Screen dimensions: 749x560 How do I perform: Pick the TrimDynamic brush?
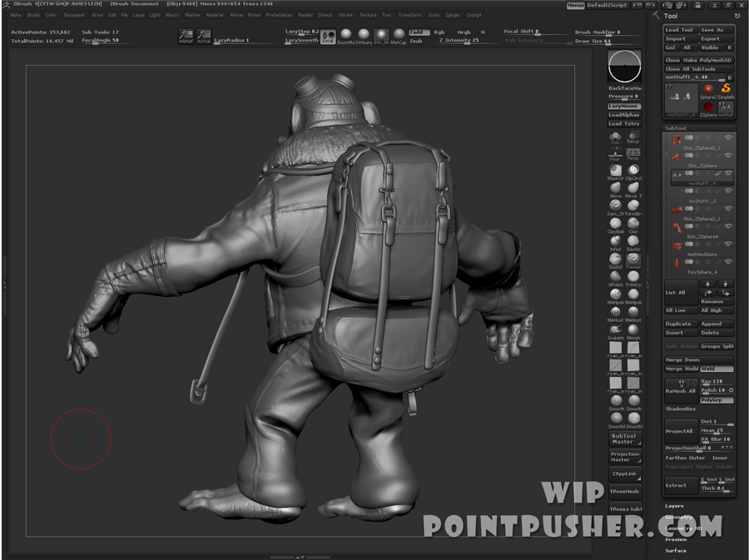633,278
